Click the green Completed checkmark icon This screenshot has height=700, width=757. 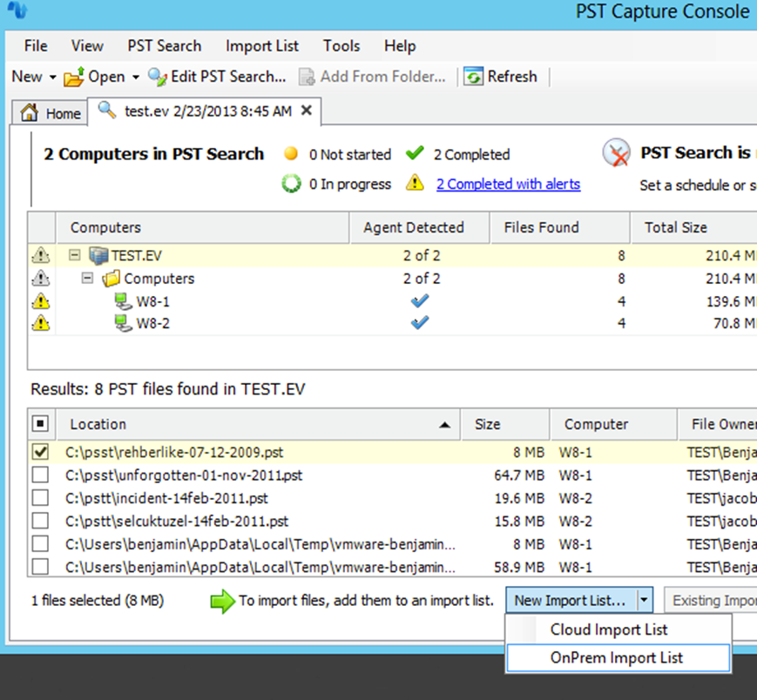[415, 153]
